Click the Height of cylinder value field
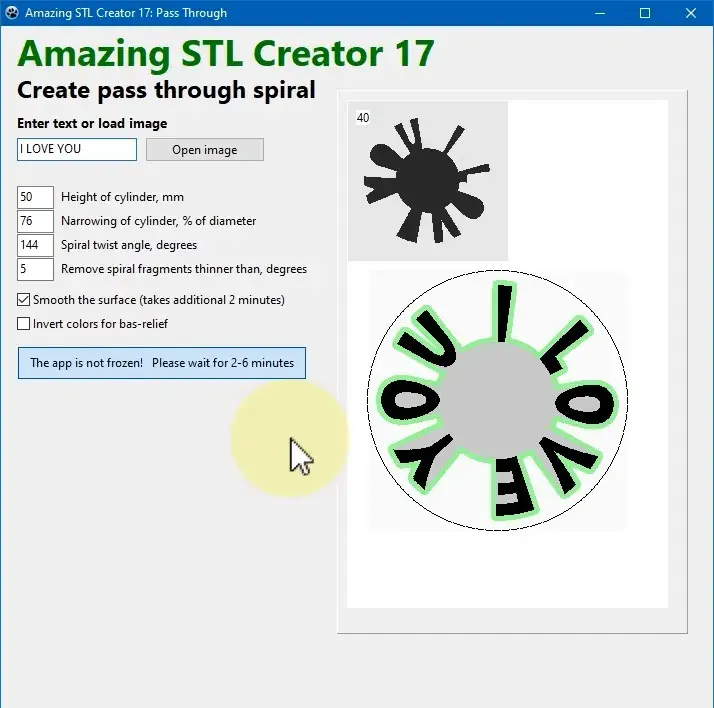 (35, 197)
